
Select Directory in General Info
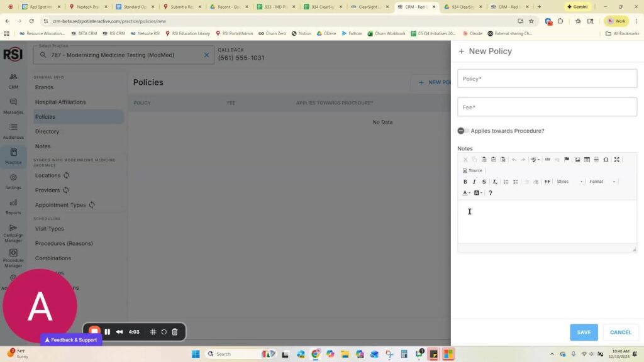coord(47,131)
